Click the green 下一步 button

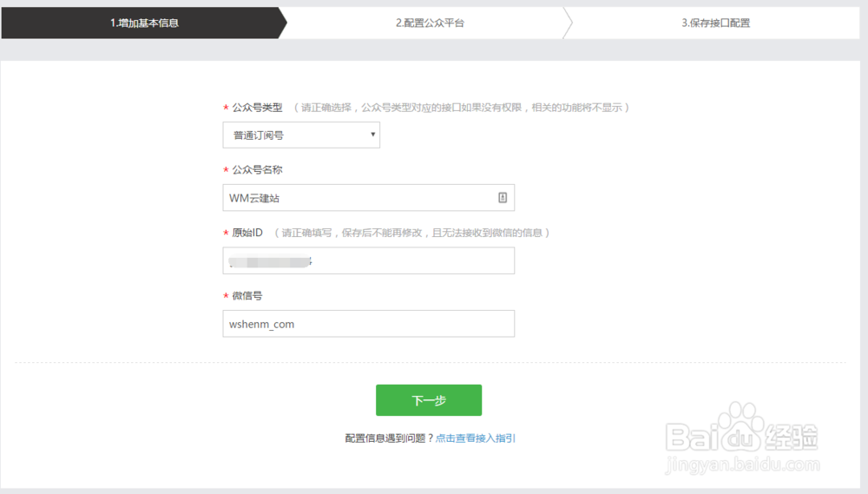(x=429, y=400)
